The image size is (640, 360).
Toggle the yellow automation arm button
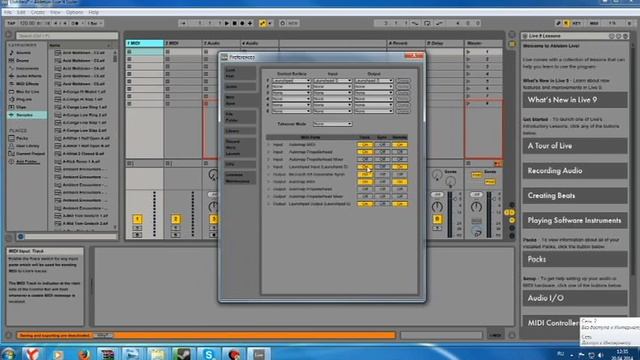(x=263, y=23)
